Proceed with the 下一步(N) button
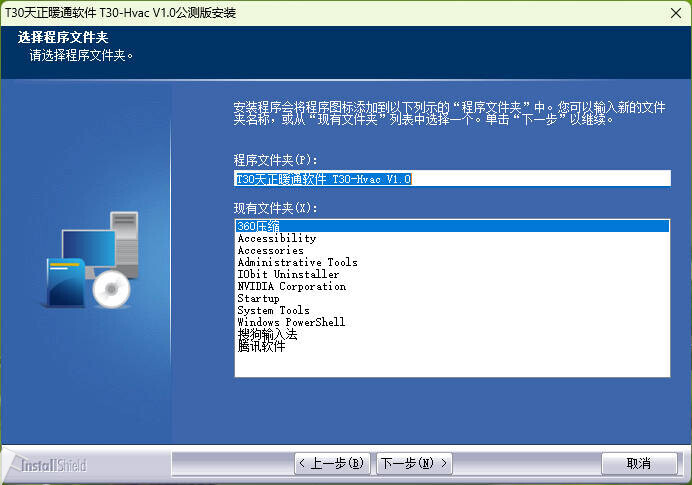This screenshot has height=485, width=692. [413, 464]
